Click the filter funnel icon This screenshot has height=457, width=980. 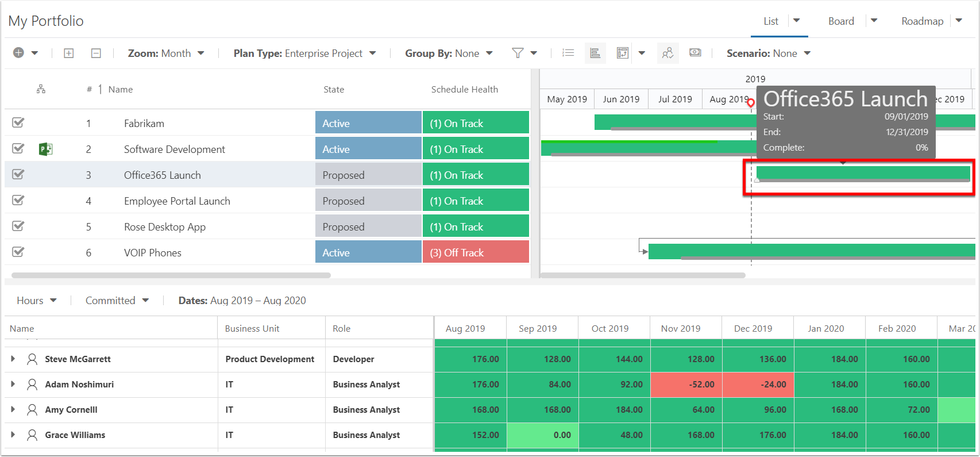click(518, 53)
